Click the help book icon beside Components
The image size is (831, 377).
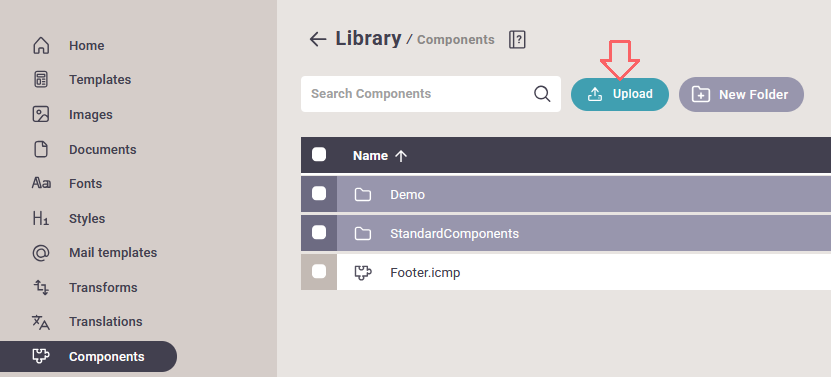[517, 40]
